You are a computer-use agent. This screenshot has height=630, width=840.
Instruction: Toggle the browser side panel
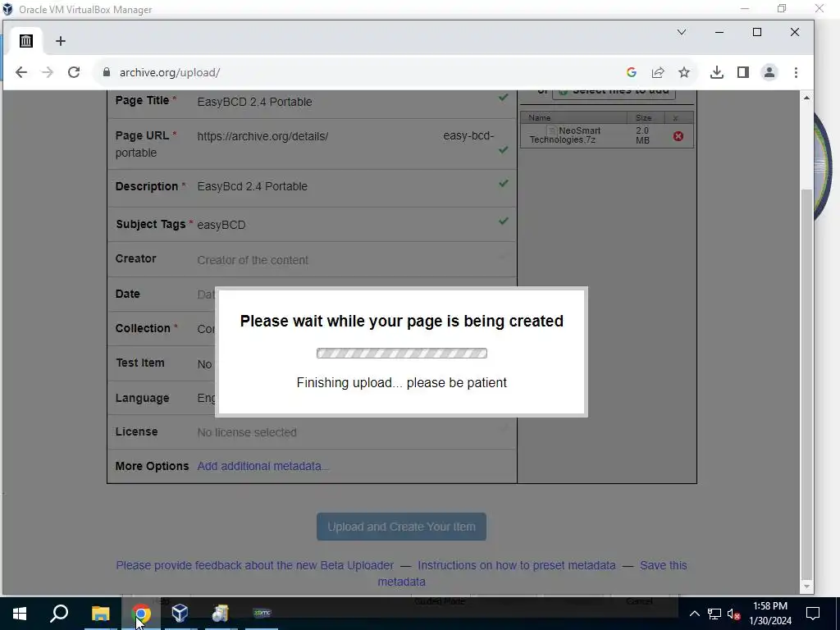[x=743, y=72]
